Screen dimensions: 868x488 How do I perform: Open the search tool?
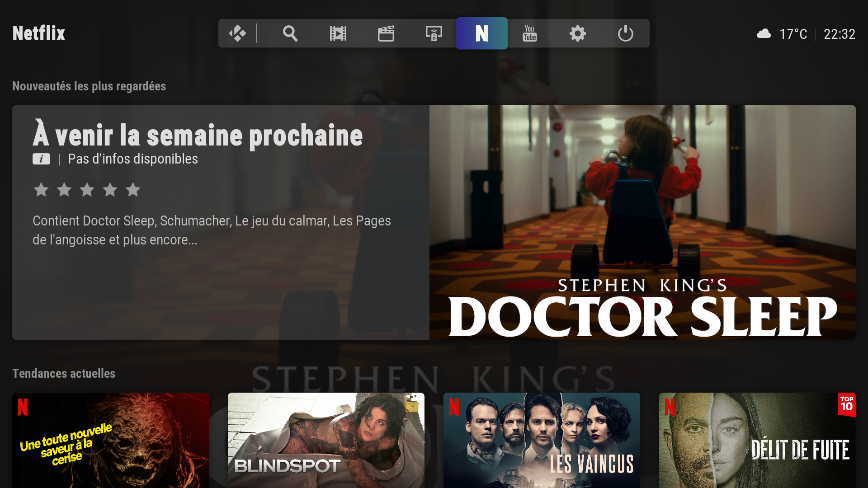point(290,33)
